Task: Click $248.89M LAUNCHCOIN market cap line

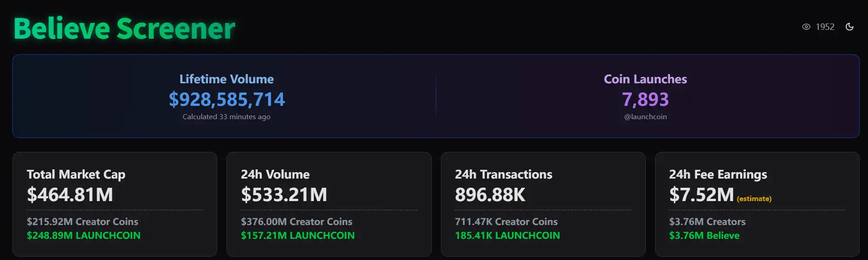Action: point(83,236)
